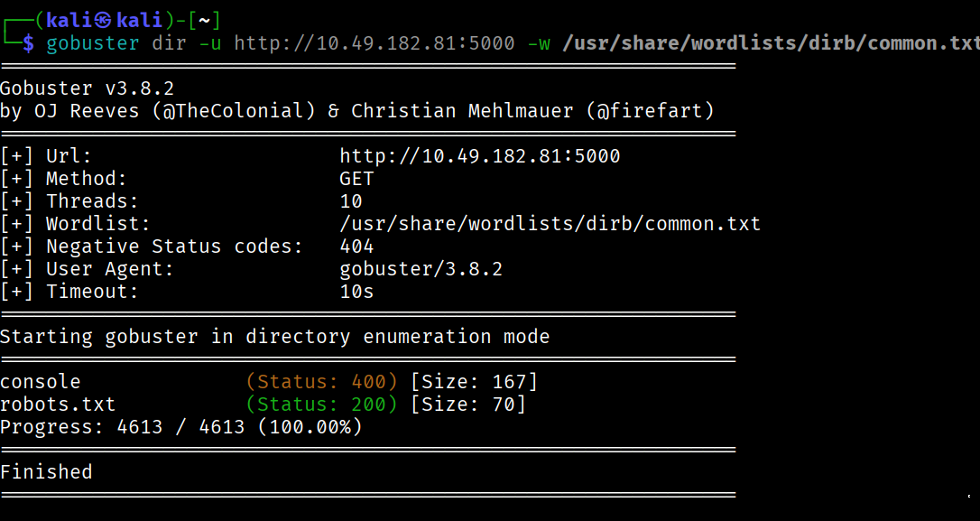Click the URL after the -u flag
The width and height of the screenshot is (980, 521).
[x=374, y=42]
